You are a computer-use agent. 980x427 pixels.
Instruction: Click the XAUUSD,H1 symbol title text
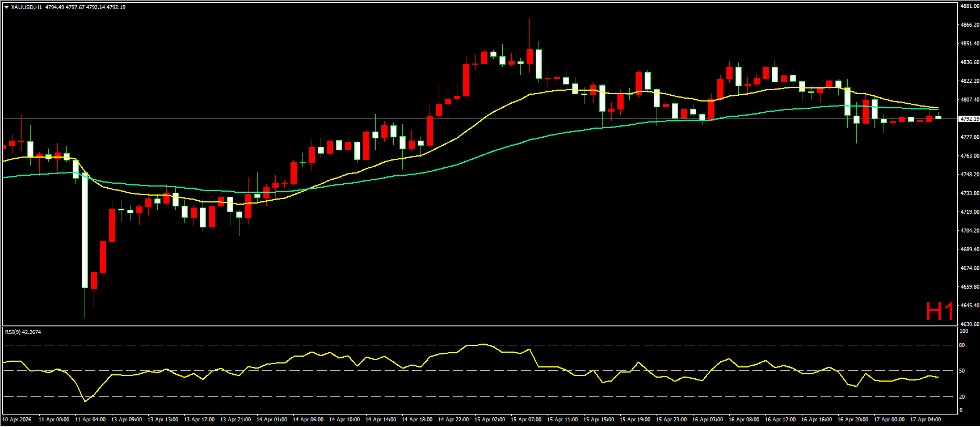pos(26,7)
